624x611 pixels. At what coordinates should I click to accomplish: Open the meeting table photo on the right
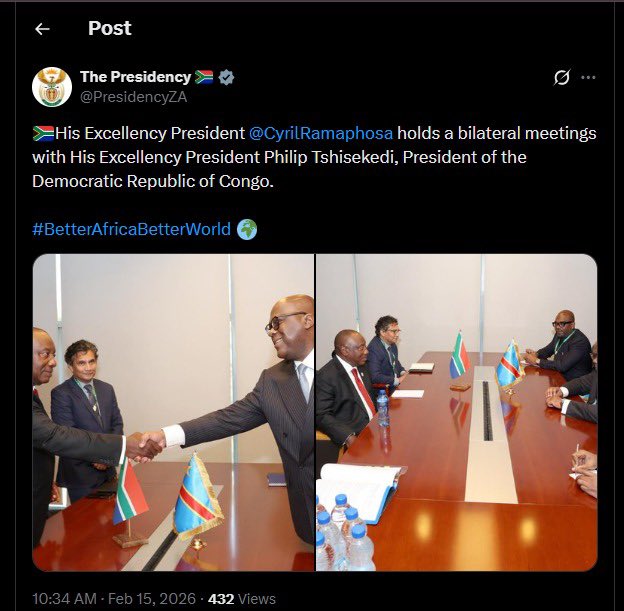point(457,412)
